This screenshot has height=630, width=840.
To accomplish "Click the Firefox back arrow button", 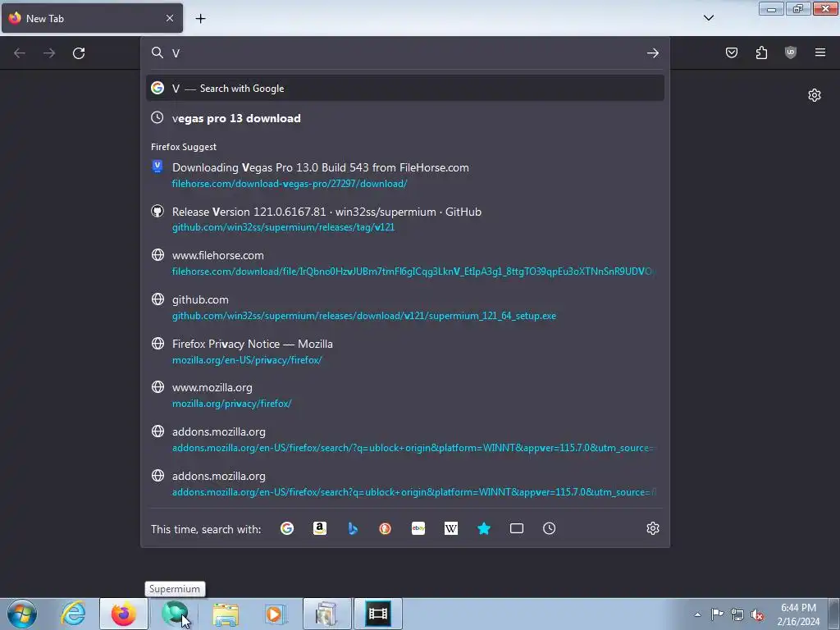I will click(20, 53).
